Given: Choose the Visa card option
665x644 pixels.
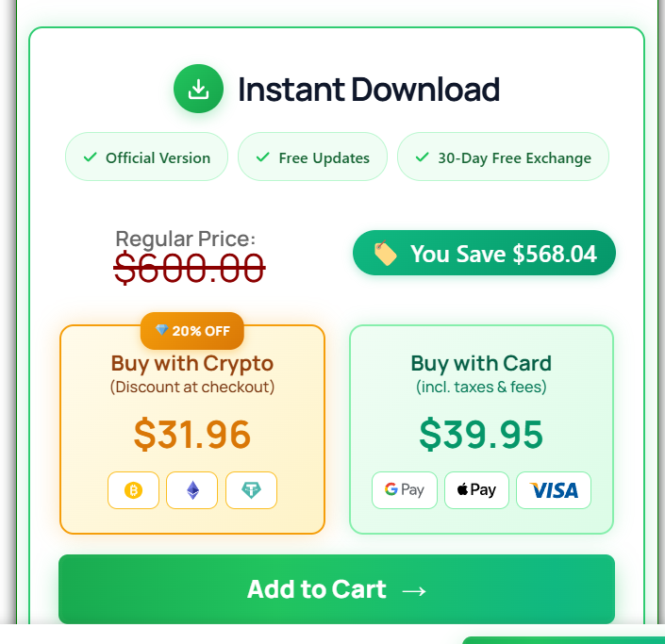Looking at the screenshot, I should coord(554,490).
